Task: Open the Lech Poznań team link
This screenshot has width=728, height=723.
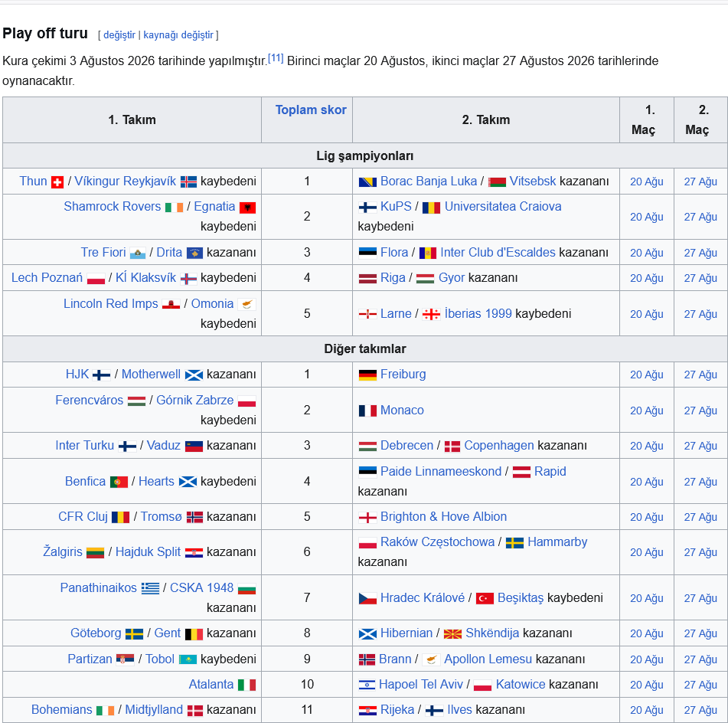Action: pyautogui.click(x=47, y=277)
